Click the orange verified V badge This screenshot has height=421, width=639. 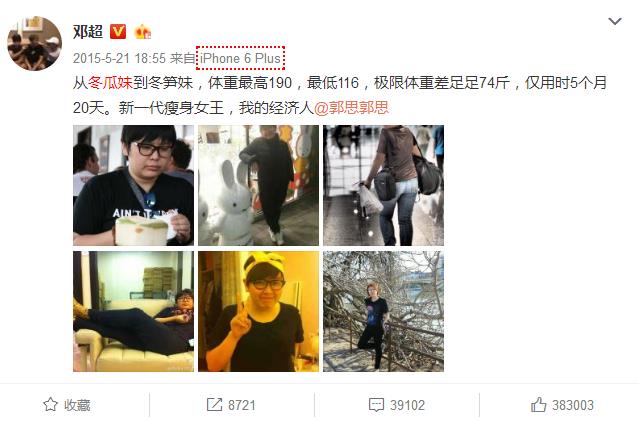118,32
